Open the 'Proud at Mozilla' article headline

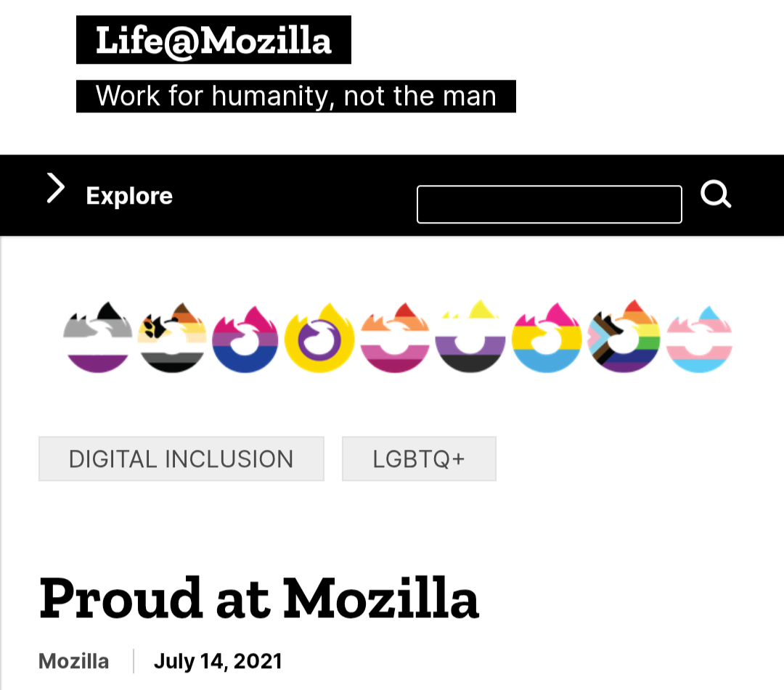click(x=259, y=599)
